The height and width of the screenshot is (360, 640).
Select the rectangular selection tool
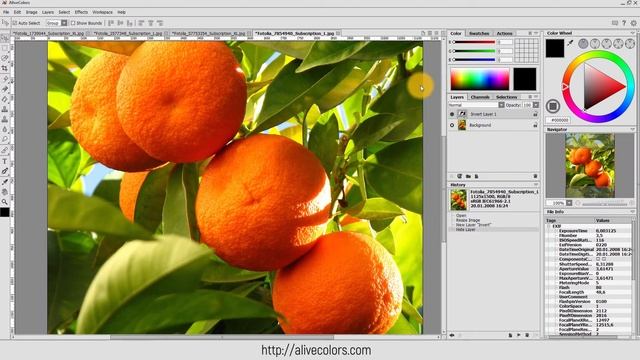point(5,48)
